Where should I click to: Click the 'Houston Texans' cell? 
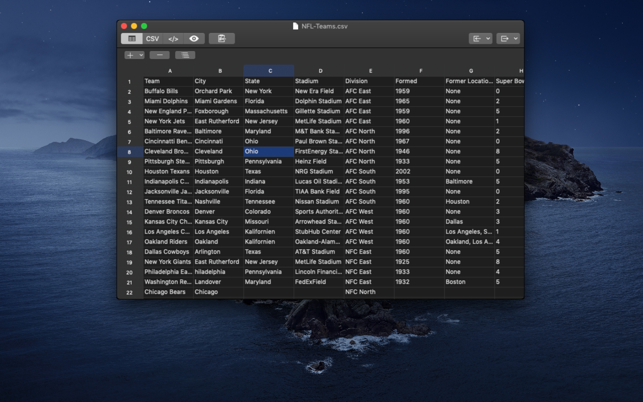168,171
